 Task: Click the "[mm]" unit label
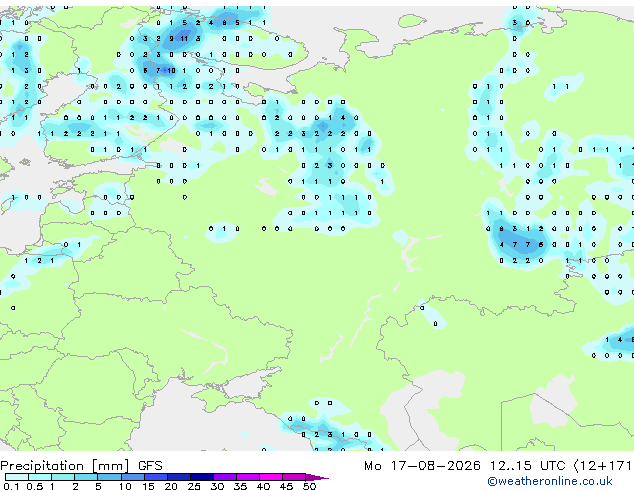click(x=111, y=466)
